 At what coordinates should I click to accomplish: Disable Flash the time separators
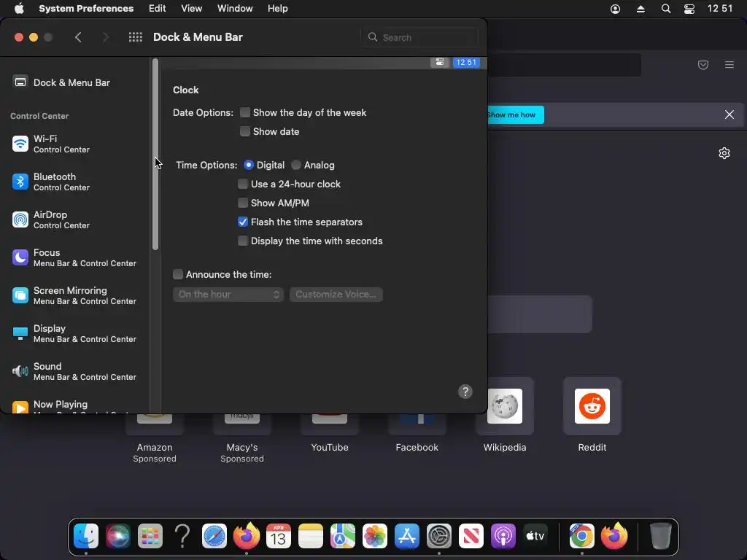point(243,222)
